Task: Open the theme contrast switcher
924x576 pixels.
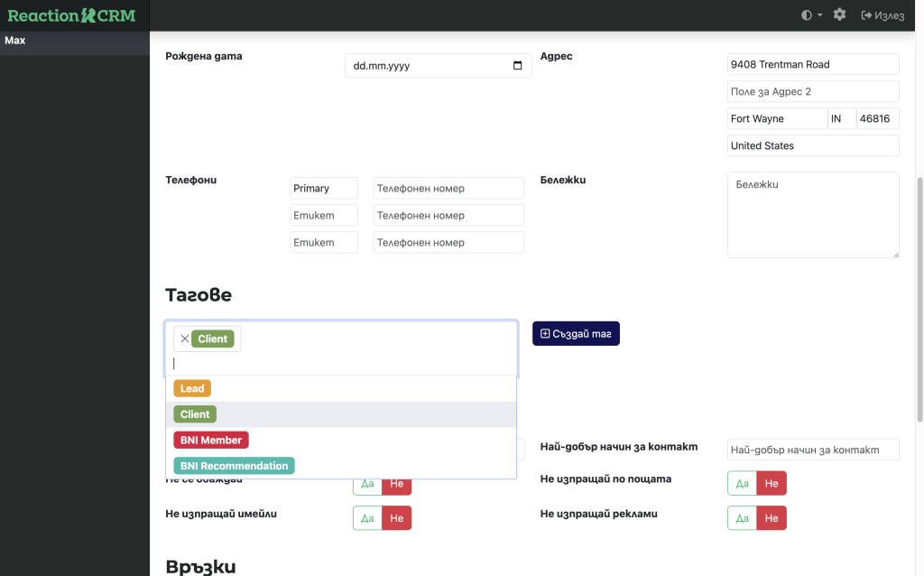Action: pos(811,15)
